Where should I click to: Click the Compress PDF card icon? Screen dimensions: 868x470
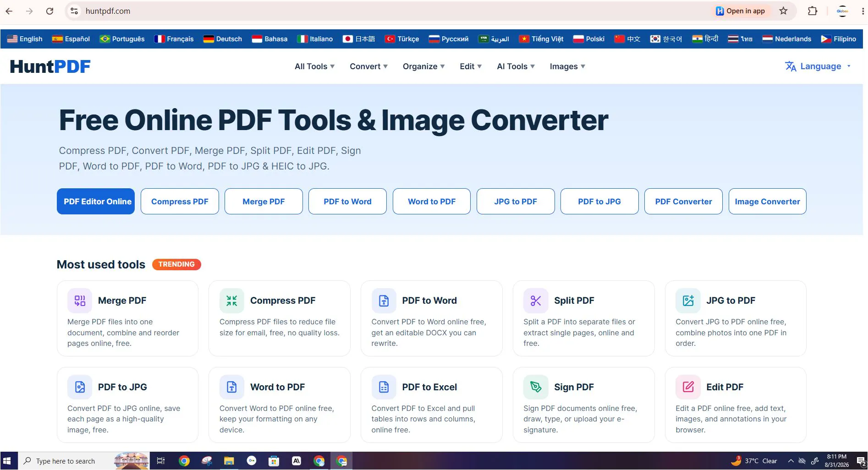pos(232,301)
